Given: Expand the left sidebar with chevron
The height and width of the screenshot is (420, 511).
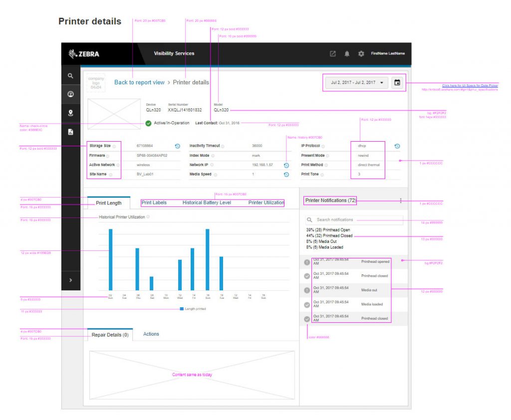Looking at the screenshot, I should pyautogui.click(x=70, y=280).
